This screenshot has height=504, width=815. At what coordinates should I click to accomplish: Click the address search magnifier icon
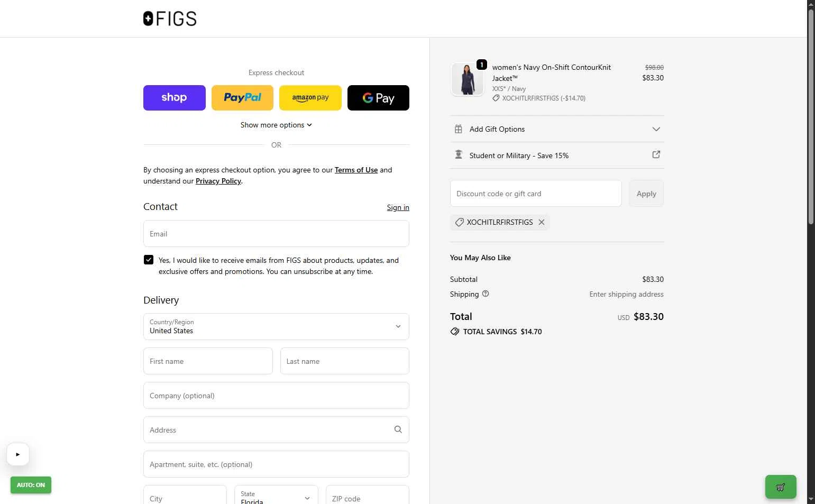[398, 429]
